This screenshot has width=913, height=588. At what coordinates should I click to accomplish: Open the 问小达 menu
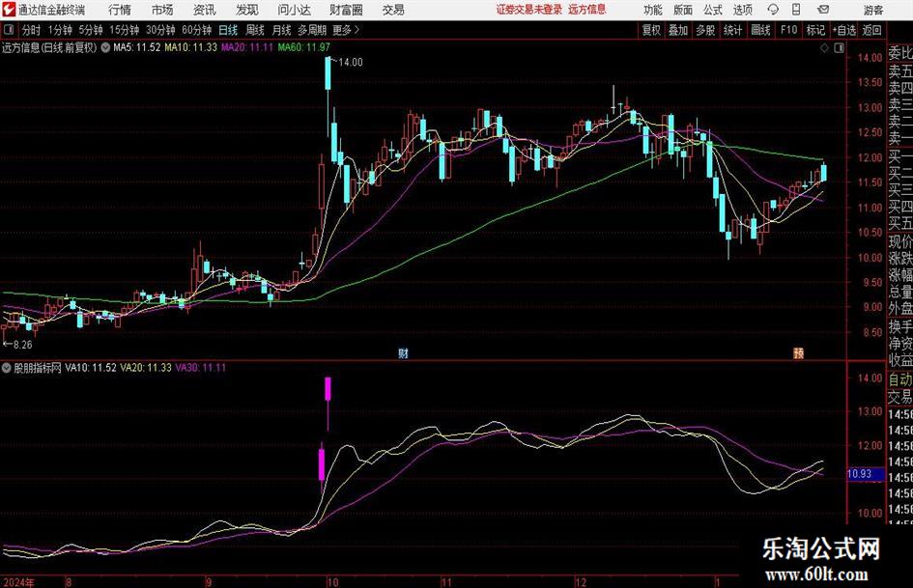point(294,10)
